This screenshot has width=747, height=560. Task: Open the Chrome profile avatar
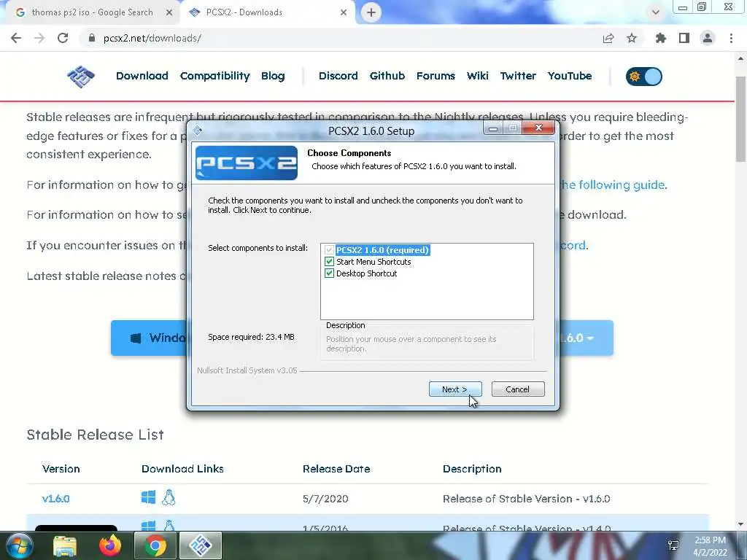(x=708, y=38)
